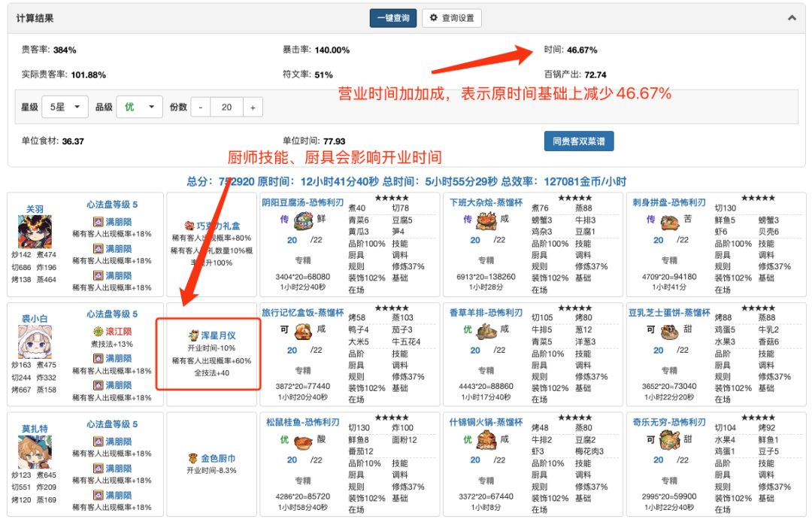
Task: Click 豆乳芝士蛋饼 dish icon
Action: pyautogui.click(x=670, y=331)
